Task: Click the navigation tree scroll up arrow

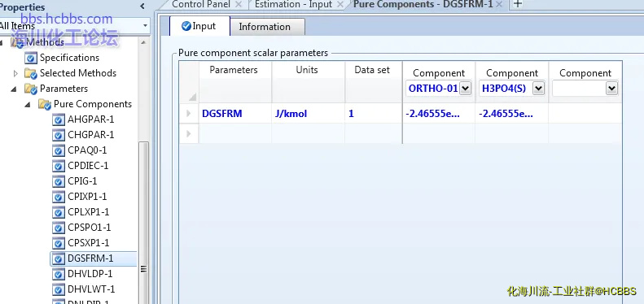Action: [143, 42]
